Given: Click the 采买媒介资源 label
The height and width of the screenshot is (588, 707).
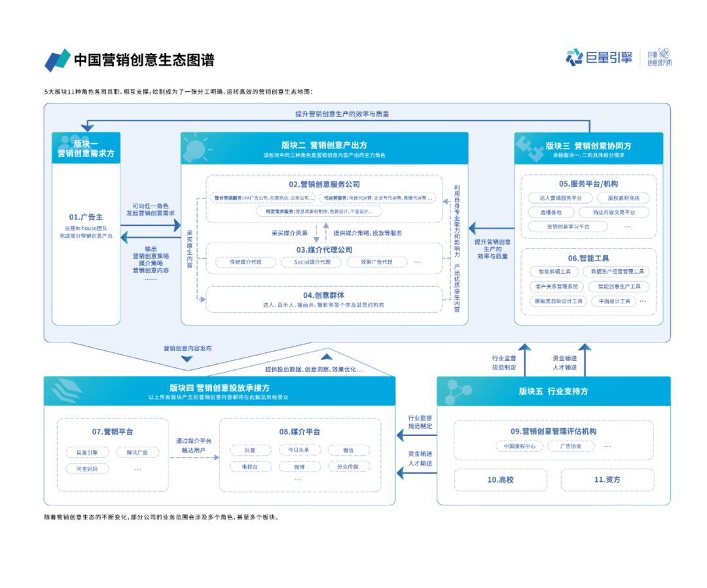Looking at the screenshot, I should click(289, 232).
